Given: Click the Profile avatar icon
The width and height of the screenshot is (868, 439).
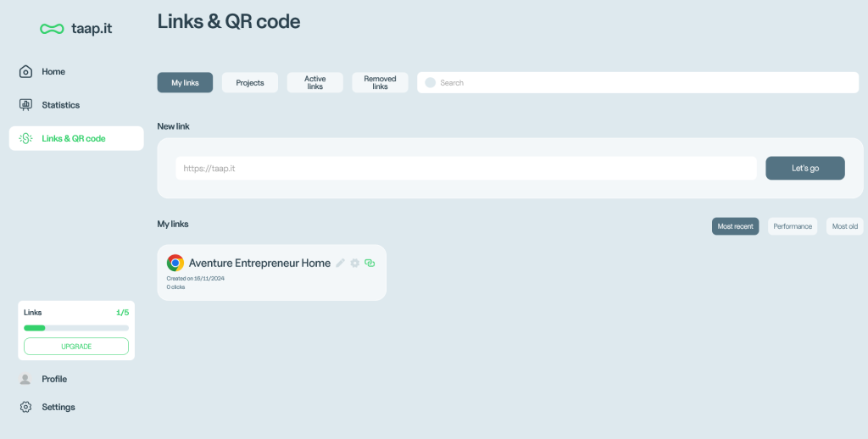Looking at the screenshot, I should pyautogui.click(x=25, y=379).
